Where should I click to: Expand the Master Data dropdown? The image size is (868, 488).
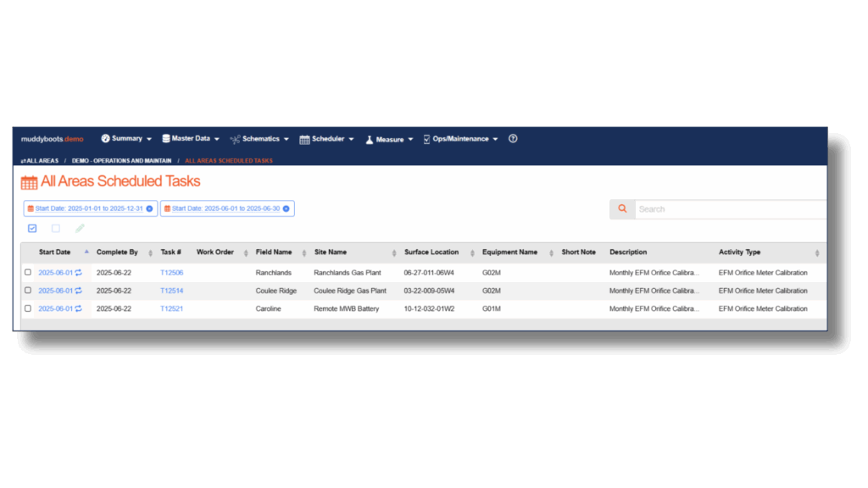coord(191,139)
